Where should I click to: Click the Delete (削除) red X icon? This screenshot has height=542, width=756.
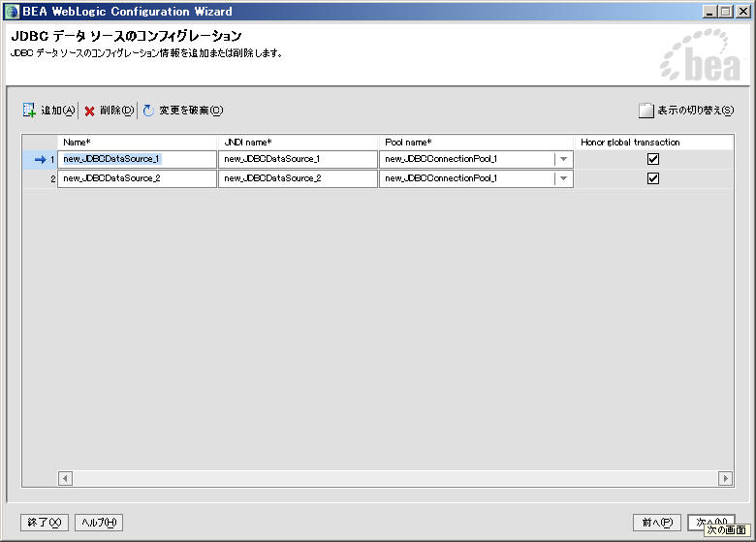[x=89, y=111]
